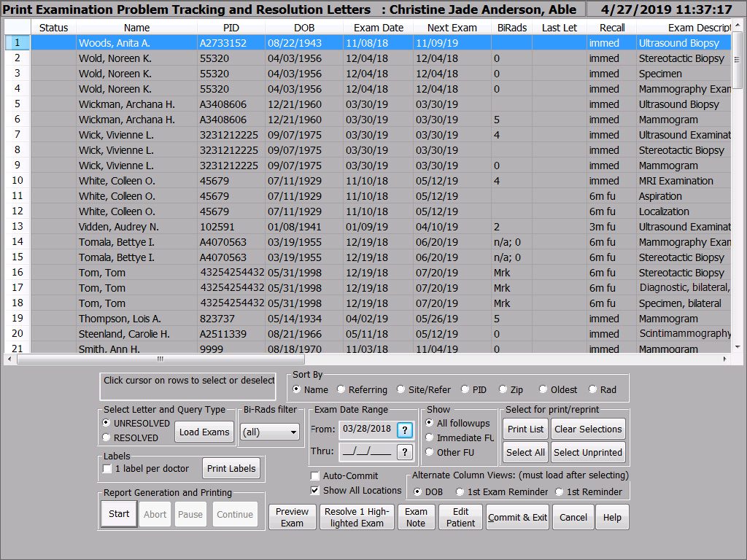The image size is (747, 560).
Task: Click Select All button
Action: click(x=525, y=452)
